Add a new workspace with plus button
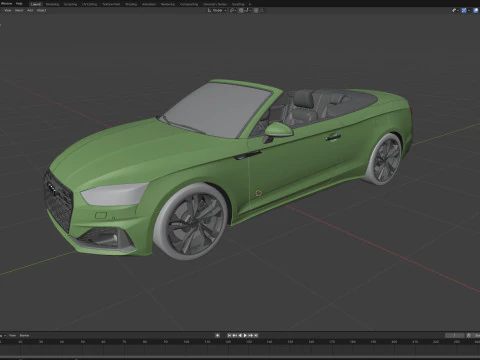This screenshot has height=360, width=480. click(250, 4)
